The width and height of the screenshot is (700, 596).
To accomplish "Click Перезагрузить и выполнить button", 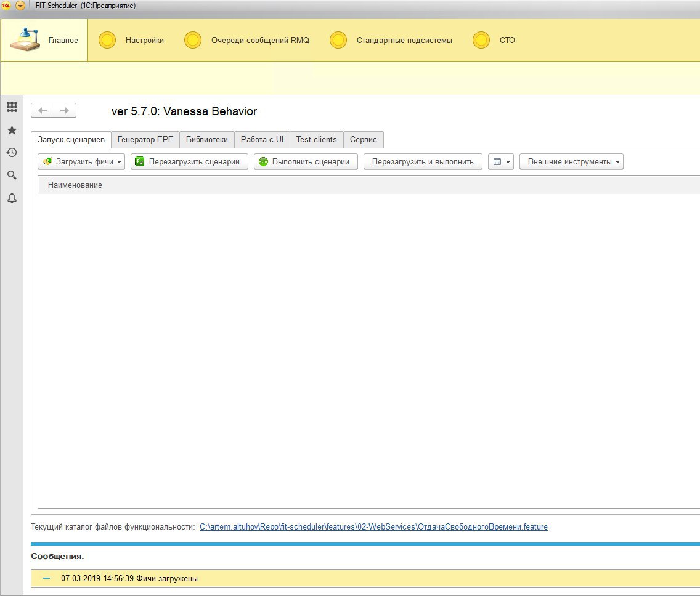I will [423, 161].
